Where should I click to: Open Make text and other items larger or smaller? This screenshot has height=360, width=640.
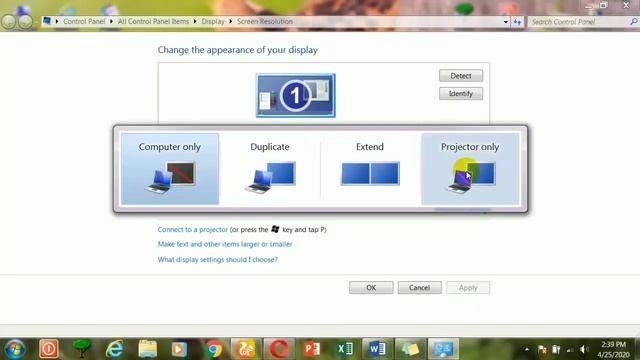225,244
